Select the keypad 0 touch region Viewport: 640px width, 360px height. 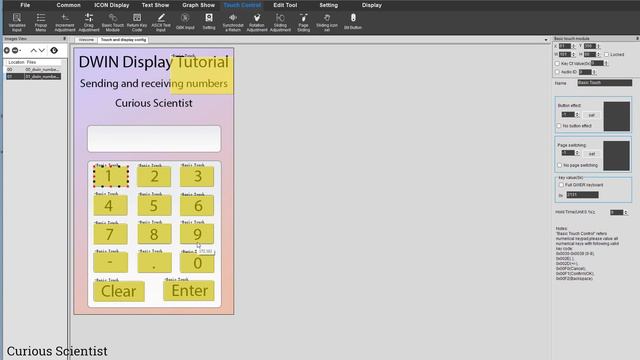point(197,263)
